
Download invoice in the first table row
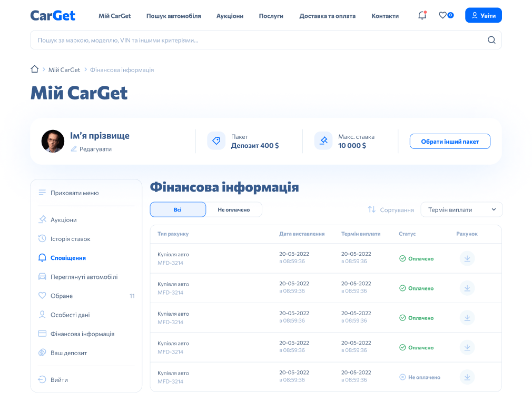(x=467, y=258)
